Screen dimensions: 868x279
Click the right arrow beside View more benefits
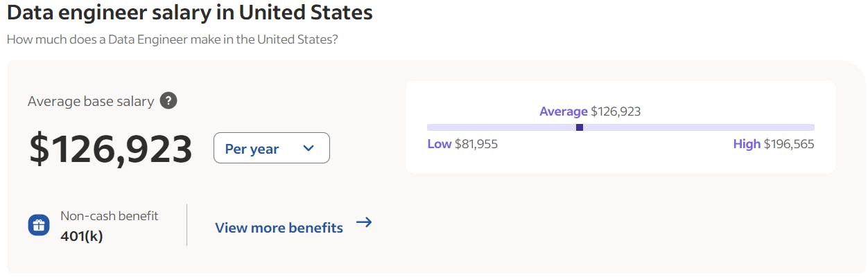pyautogui.click(x=364, y=222)
